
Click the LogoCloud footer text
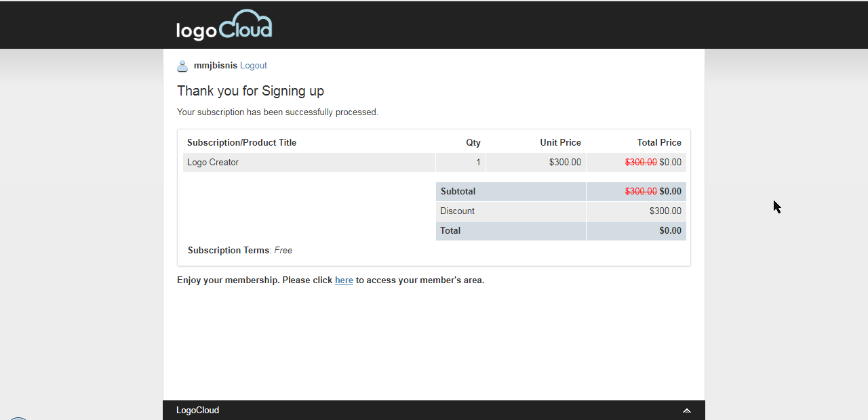click(197, 411)
